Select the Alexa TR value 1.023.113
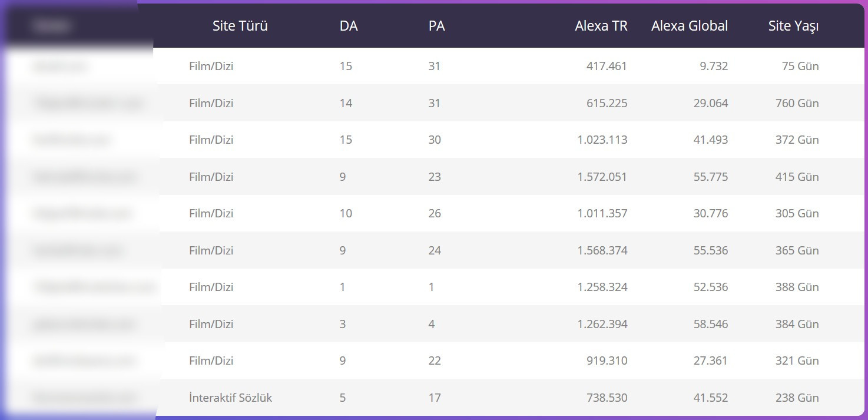 (602, 140)
